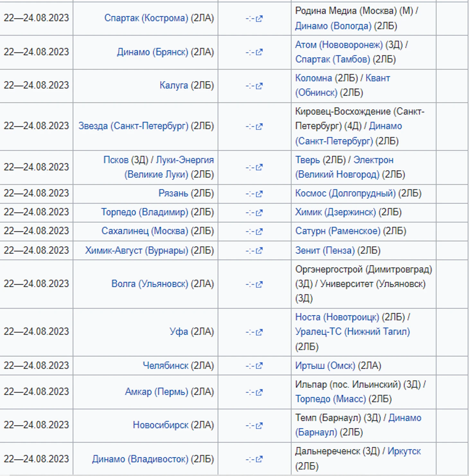469x476 pixels.
Task: Open external link for Динамо (Владивосток) match
Action: click(x=259, y=459)
